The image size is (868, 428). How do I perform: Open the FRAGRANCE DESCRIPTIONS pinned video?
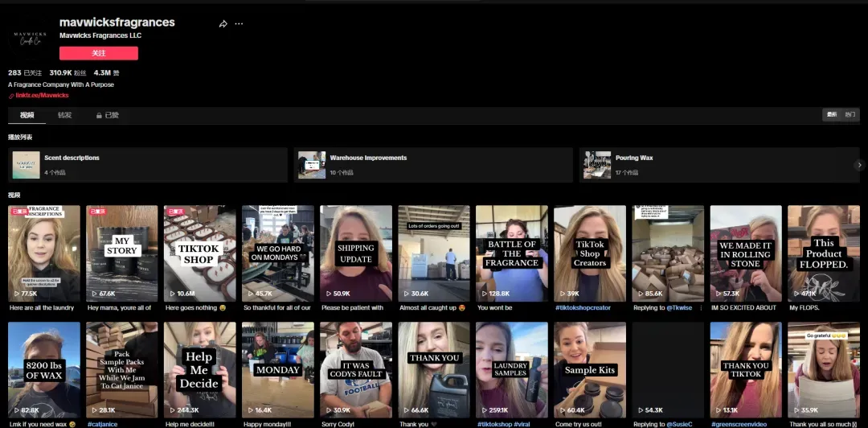pyautogui.click(x=44, y=253)
